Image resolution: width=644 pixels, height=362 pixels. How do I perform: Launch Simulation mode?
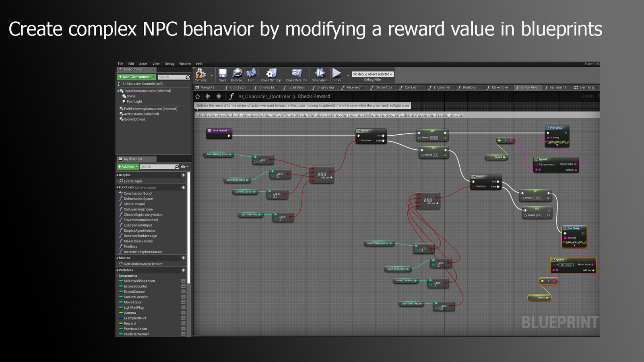click(x=320, y=74)
